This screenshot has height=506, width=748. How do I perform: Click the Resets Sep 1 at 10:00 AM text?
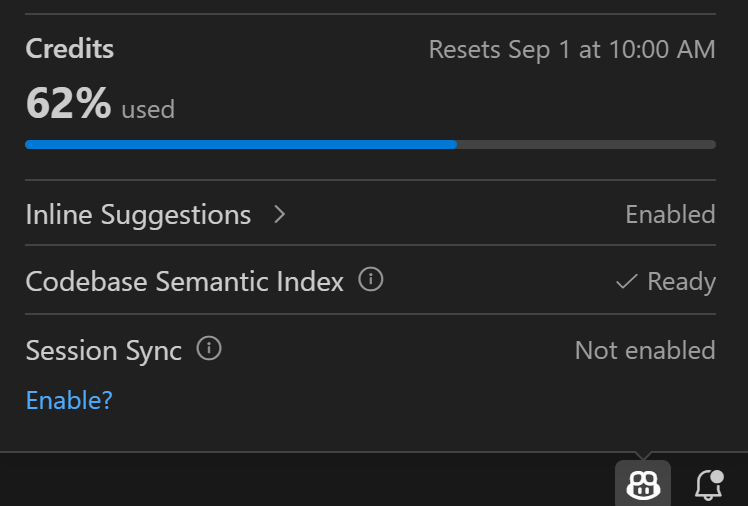pos(572,50)
